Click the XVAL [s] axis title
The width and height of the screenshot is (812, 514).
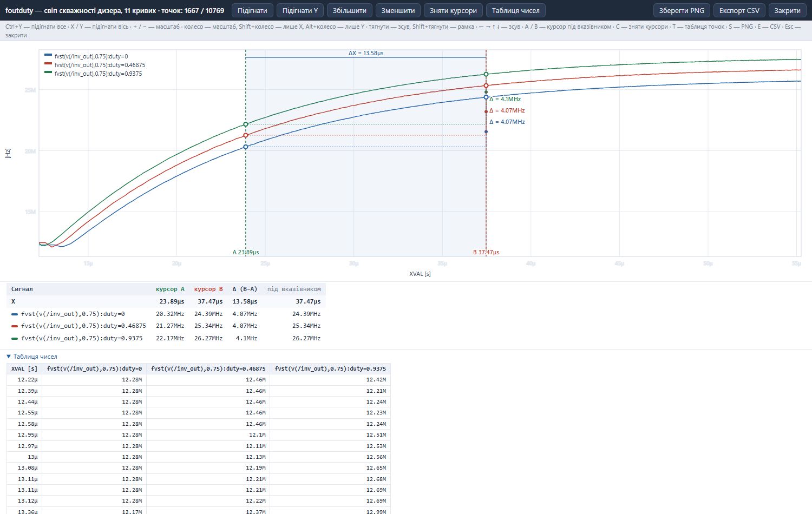coord(420,274)
